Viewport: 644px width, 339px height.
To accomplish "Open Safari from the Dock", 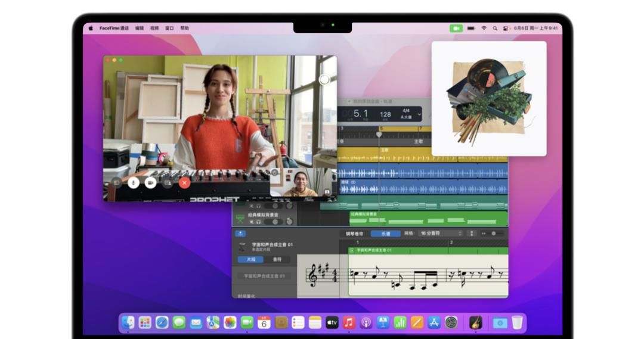I will 162,322.
